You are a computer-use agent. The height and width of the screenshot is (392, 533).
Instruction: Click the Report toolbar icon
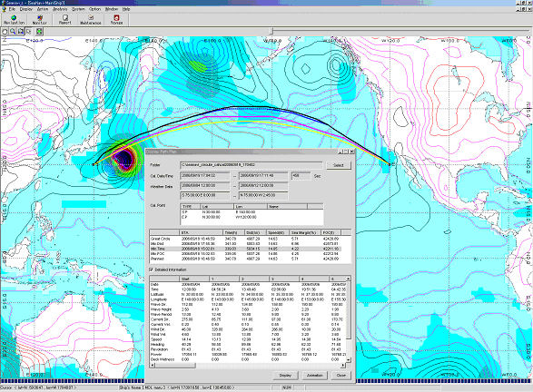(x=65, y=19)
